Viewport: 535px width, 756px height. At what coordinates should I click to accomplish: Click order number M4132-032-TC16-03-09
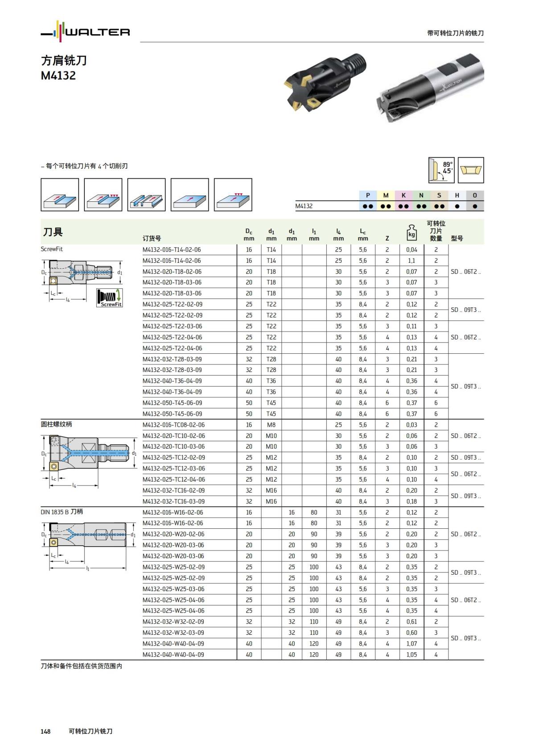point(173,501)
